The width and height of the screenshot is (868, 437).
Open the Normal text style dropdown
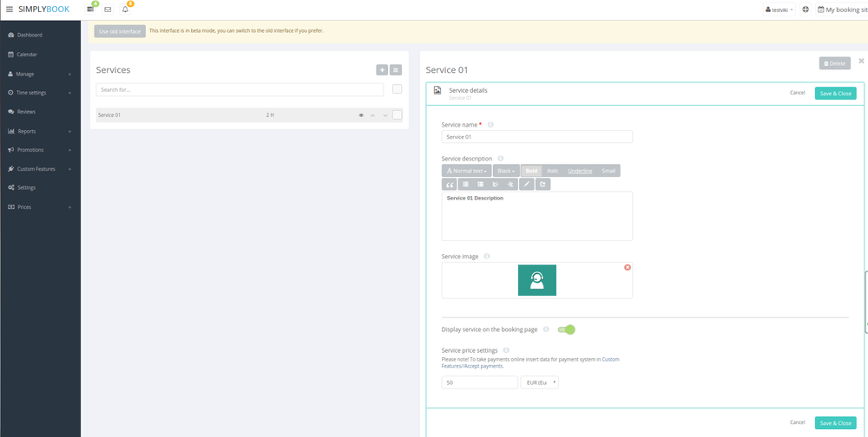click(x=467, y=171)
